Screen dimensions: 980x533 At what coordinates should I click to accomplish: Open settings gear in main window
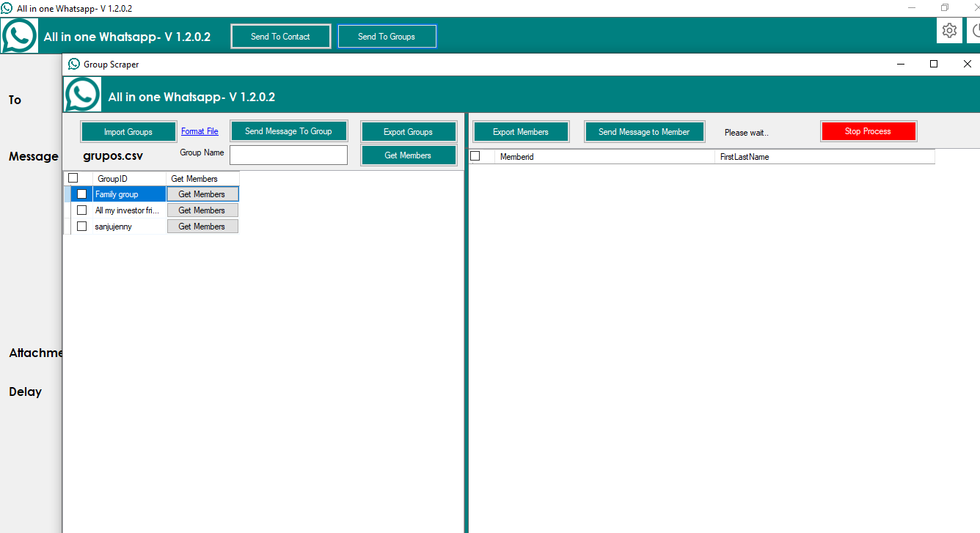(x=949, y=31)
